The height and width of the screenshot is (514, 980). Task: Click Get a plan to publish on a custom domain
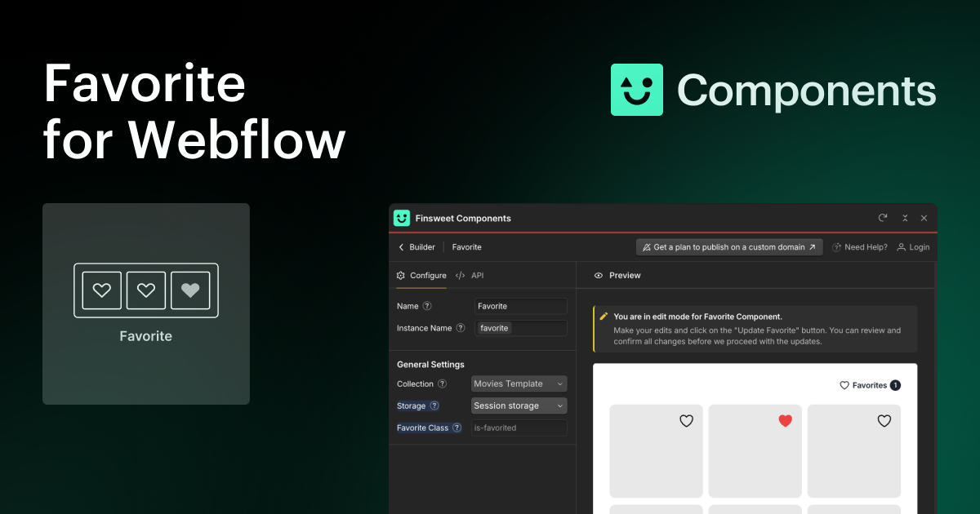click(729, 247)
